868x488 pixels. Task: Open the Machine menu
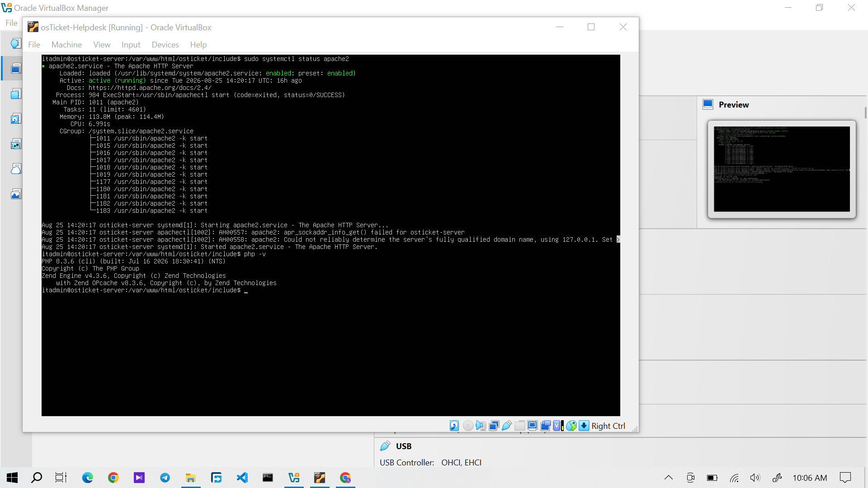pyautogui.click(x=66, y=44)
